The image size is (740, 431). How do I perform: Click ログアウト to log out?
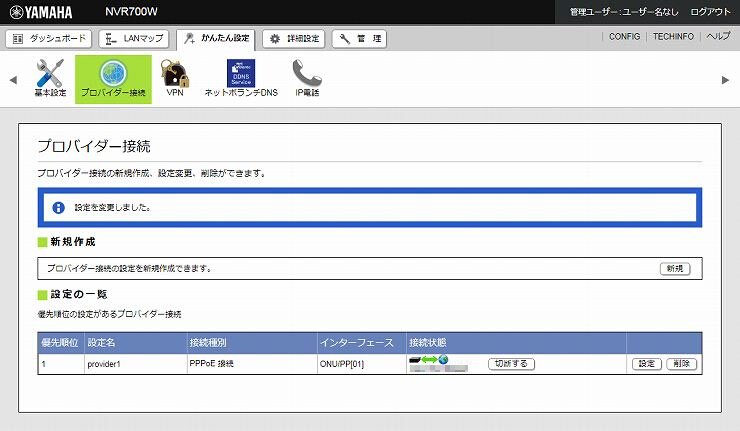710,12
